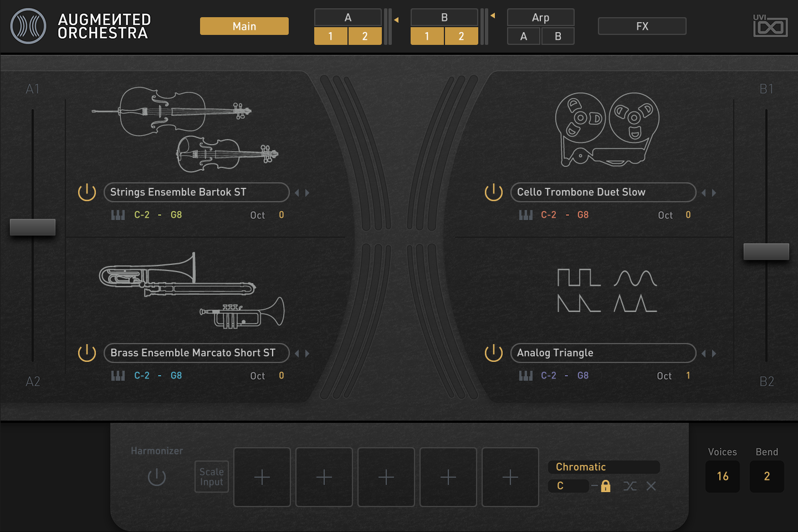Click the A1 layer volume slider handle
Viewport: 798px width, 532px height.
[x=33, y=227]
